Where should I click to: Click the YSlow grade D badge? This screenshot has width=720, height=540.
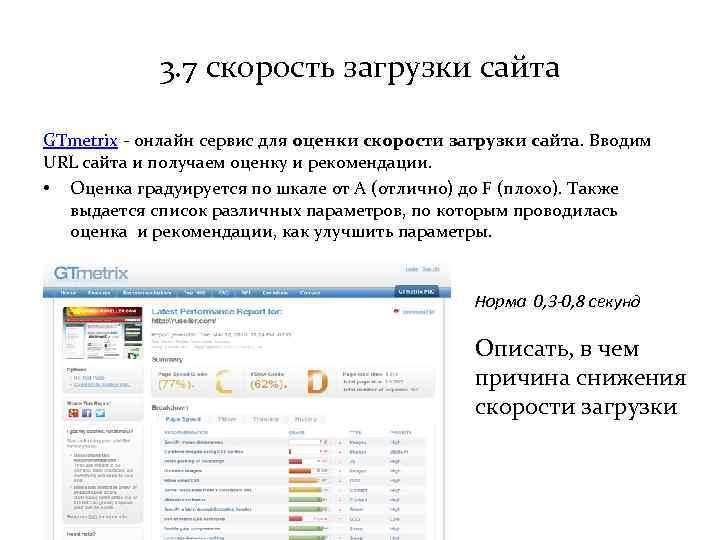point(317,382)
